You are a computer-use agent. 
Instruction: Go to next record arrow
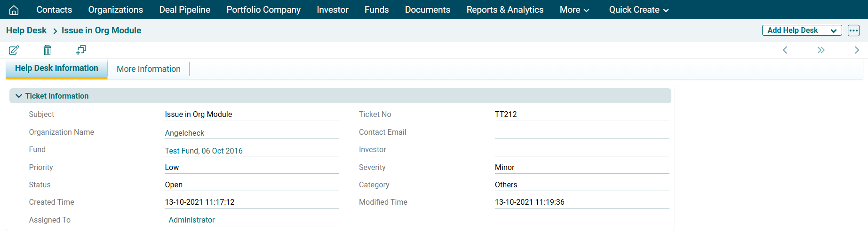857,50
